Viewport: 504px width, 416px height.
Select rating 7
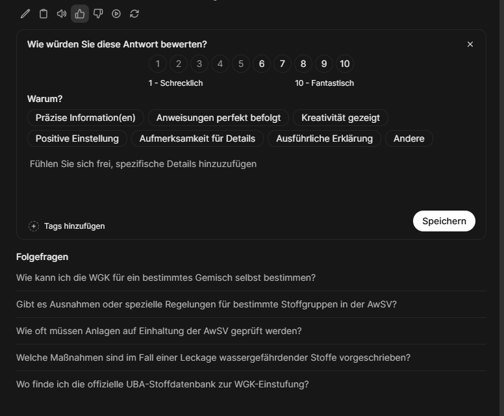pos(282,64)
